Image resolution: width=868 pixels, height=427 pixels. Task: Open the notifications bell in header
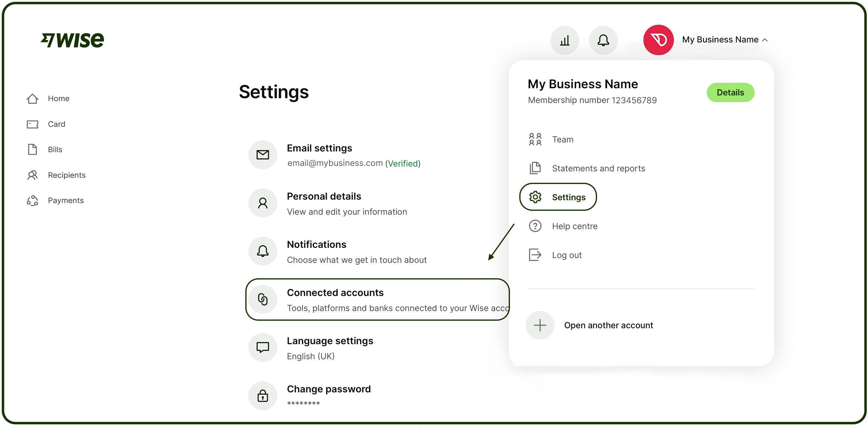(x=603, y=40)
